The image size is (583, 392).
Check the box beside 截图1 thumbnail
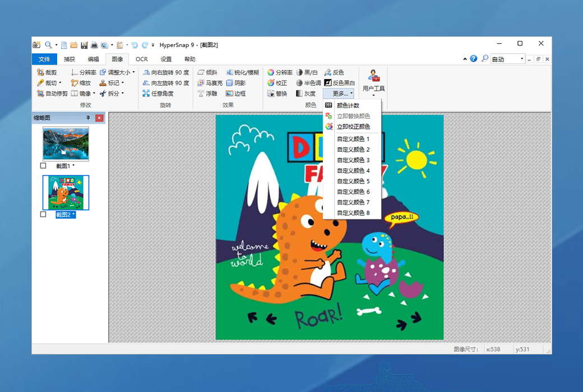click(x=44, y=166)
